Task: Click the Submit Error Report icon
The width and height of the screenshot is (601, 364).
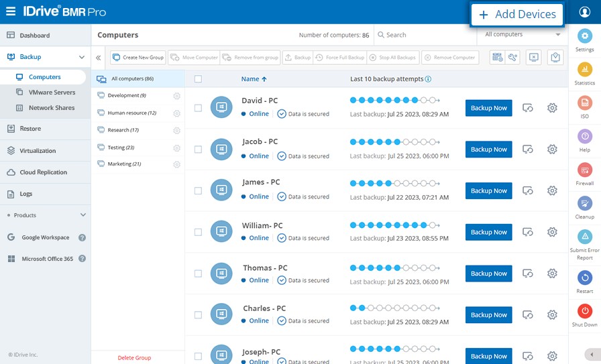Action: pos(584,237)
